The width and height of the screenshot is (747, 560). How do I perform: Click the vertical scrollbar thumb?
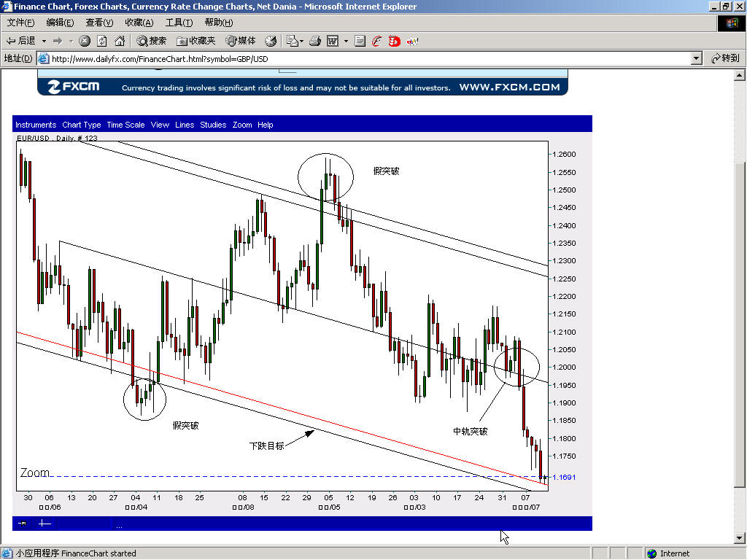tap(740, 325)
